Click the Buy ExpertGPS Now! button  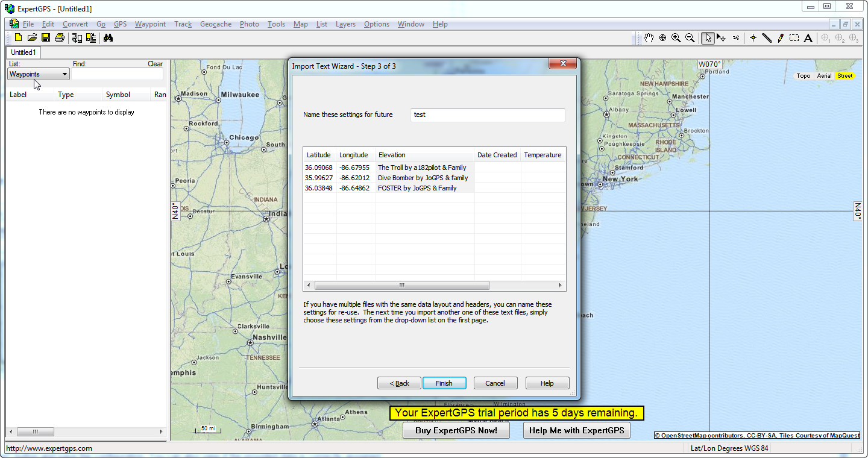coord(456,430)
